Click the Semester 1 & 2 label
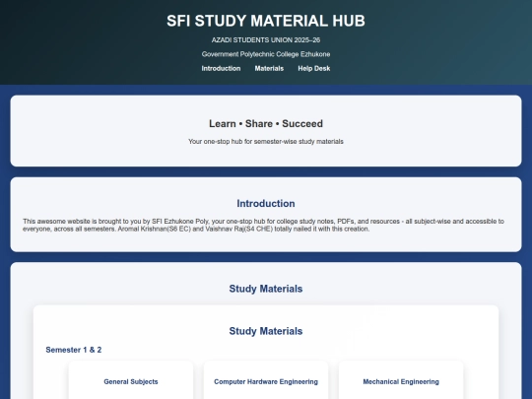532x399 pixels. pyautogui.click(x=74, y=350)
